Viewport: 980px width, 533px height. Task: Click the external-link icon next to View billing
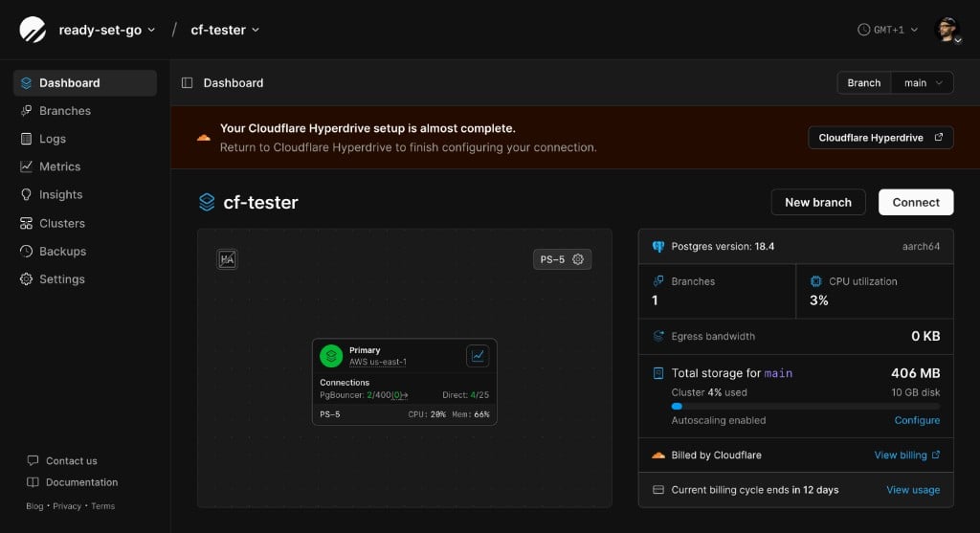tap(936, 455)
